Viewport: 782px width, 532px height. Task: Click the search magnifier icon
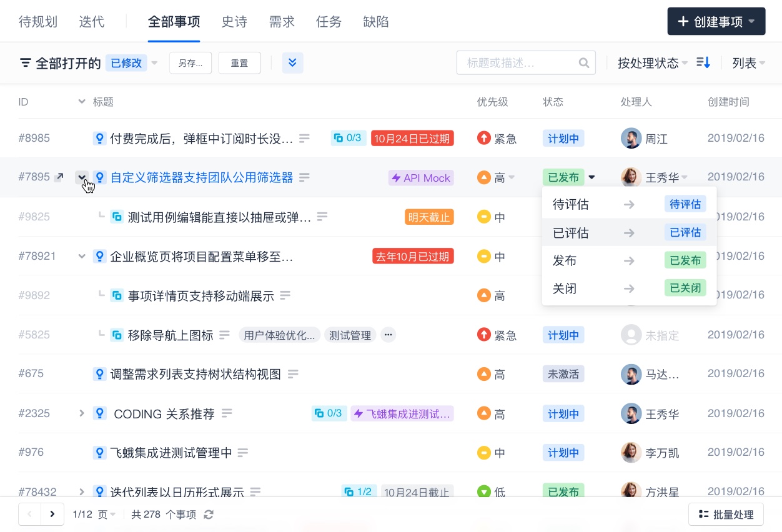(x=584, y=63)
